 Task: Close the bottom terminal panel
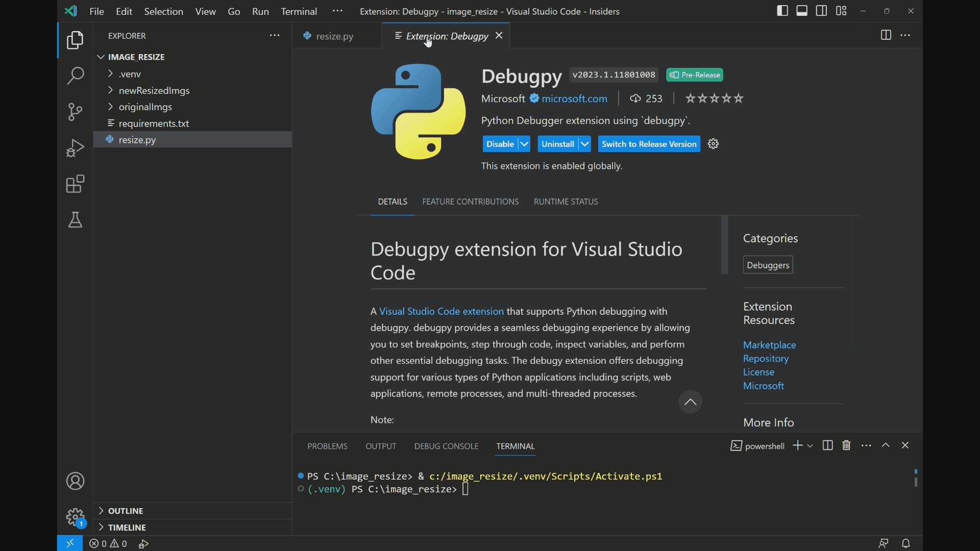905,445
